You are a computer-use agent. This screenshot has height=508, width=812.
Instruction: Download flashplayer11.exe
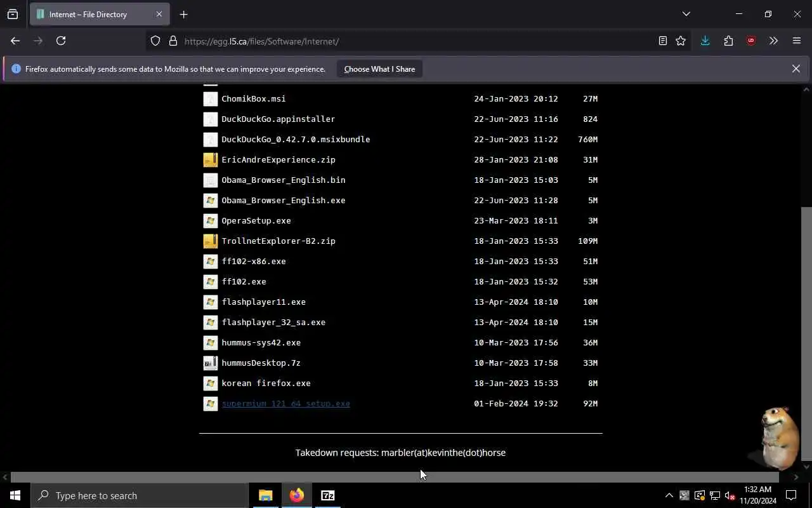tap(263, 302)
